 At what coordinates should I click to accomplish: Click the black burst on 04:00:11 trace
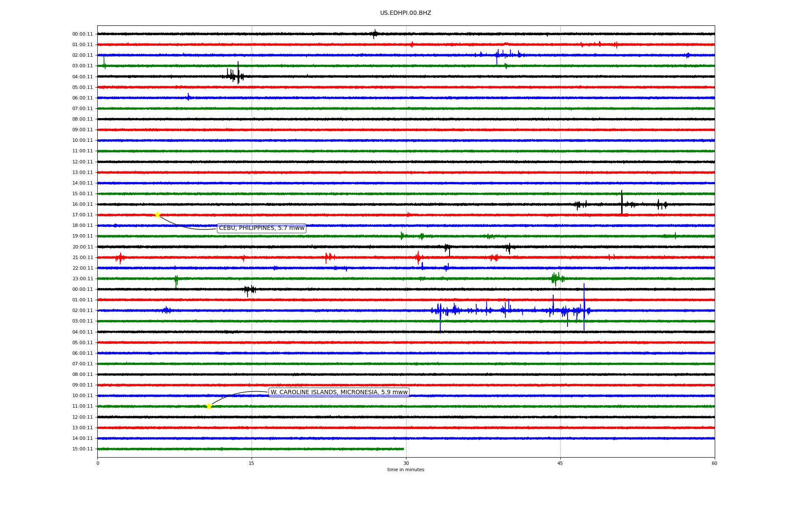click(x=238, y=75)
